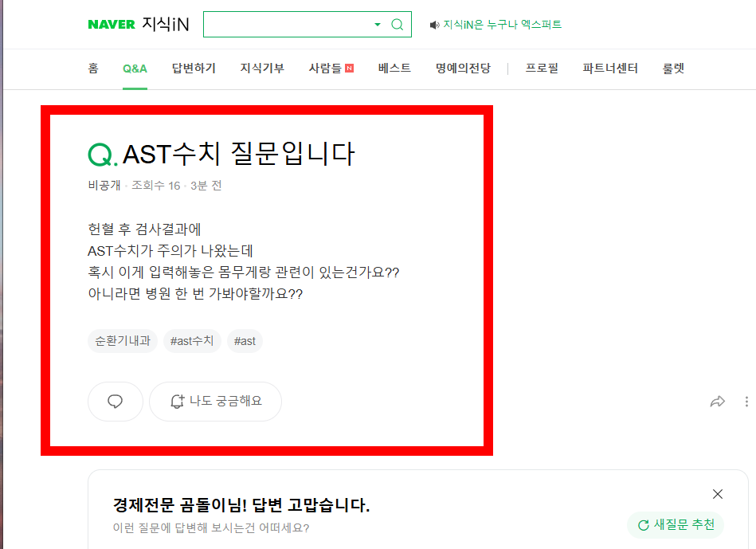The image size is (756, 549).
Task: Open the 지식iN home logo
Action: (x=166, y=24)
